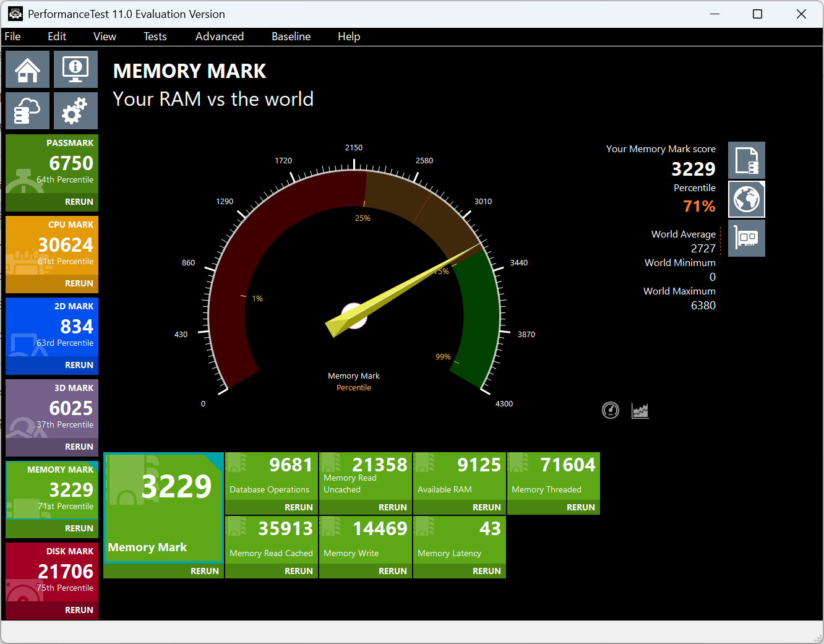This screenshot has height=644, width=824.
Task: Rerun the Memory Latency test
Action: (487, 571)
